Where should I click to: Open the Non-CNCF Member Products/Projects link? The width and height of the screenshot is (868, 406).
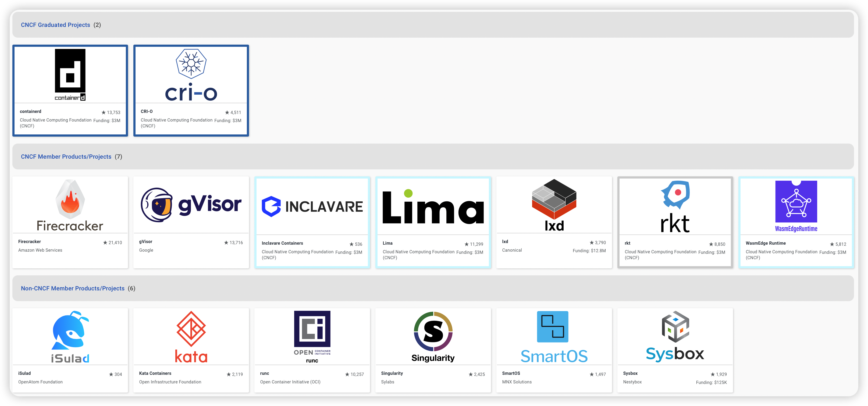click(73, 289)
